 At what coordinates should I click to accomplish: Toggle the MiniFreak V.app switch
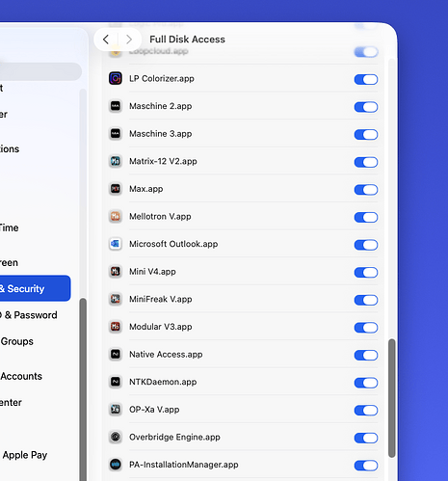(x=366, y=300)
